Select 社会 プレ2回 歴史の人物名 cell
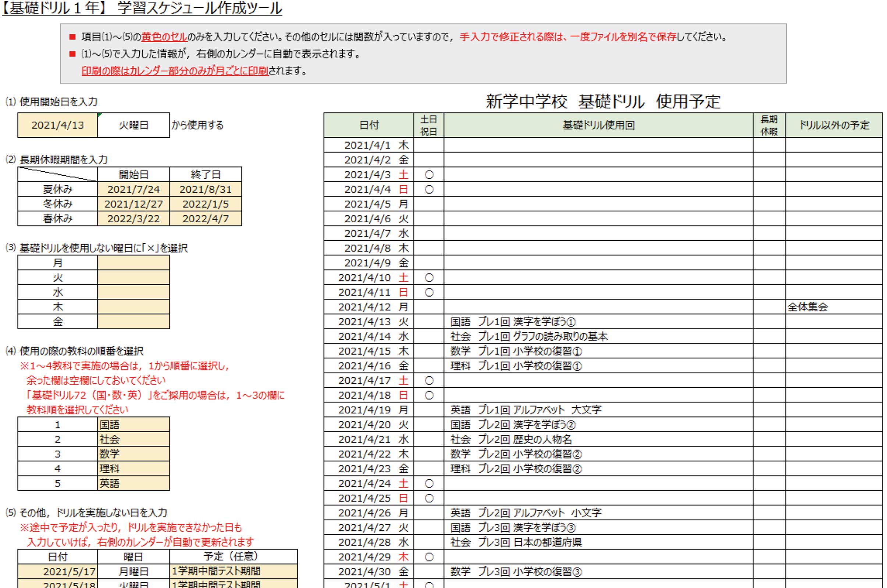This screenshot has height=588, width=887. click(x=598, y=439)
